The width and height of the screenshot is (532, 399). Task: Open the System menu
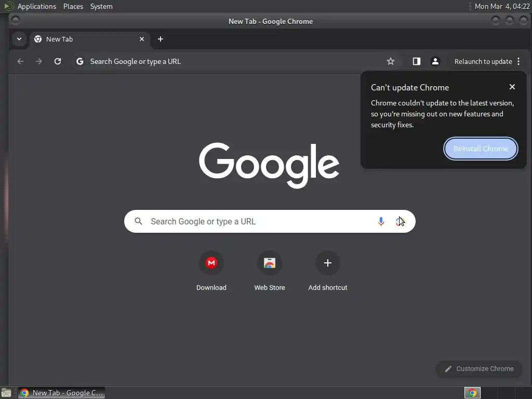coord(101,6)
